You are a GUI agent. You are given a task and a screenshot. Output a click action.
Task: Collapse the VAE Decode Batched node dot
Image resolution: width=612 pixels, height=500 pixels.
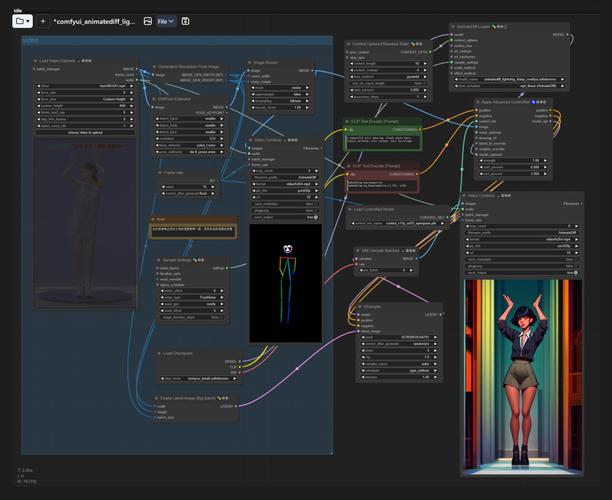(x=358, y=251)
